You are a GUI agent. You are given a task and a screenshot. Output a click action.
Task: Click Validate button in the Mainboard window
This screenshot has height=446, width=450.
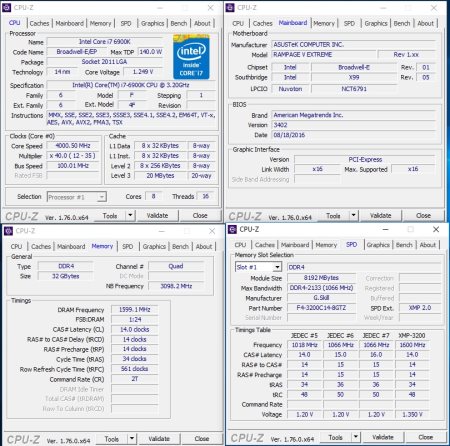point(381,216)
